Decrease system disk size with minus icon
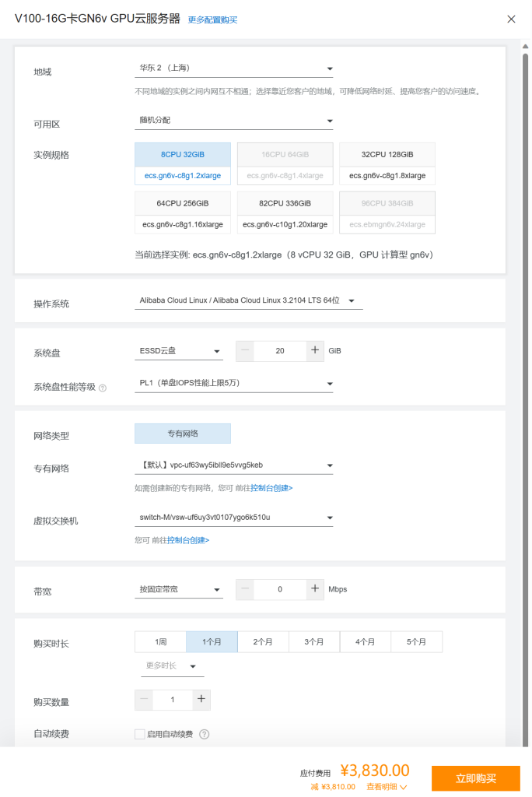This screenshot has width=532, height=797. coord(245,351)
